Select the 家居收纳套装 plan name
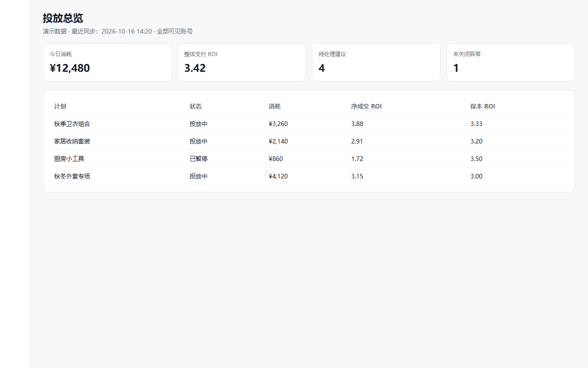The image size is (588, 368). pyautogui.click(x=72, y=141)
